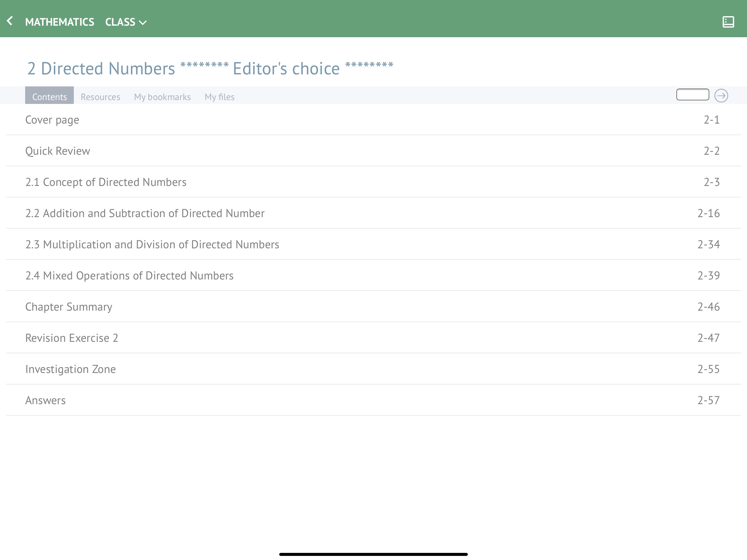The width and height of the screenshot is (747, 560).
Task: Open the Quick Review section
Action: [x=58, y=151]
